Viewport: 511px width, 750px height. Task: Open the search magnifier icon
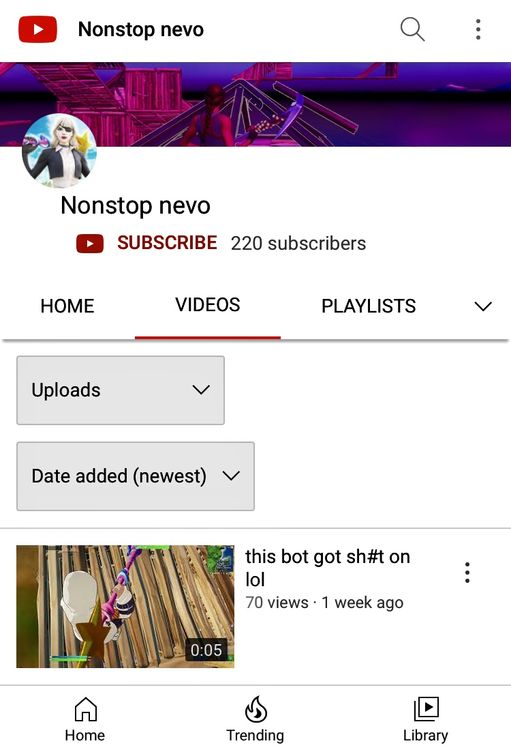point(412,29)
